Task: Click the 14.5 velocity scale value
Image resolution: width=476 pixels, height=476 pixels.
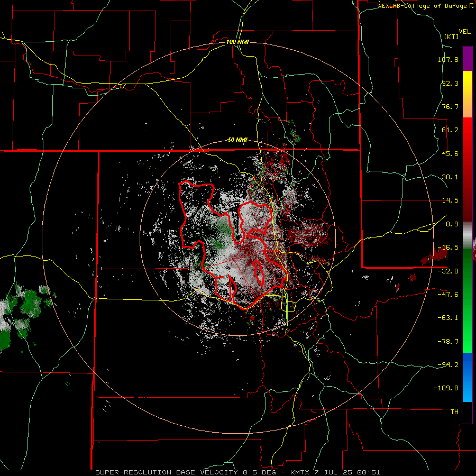Action: [x=450, y=200]
